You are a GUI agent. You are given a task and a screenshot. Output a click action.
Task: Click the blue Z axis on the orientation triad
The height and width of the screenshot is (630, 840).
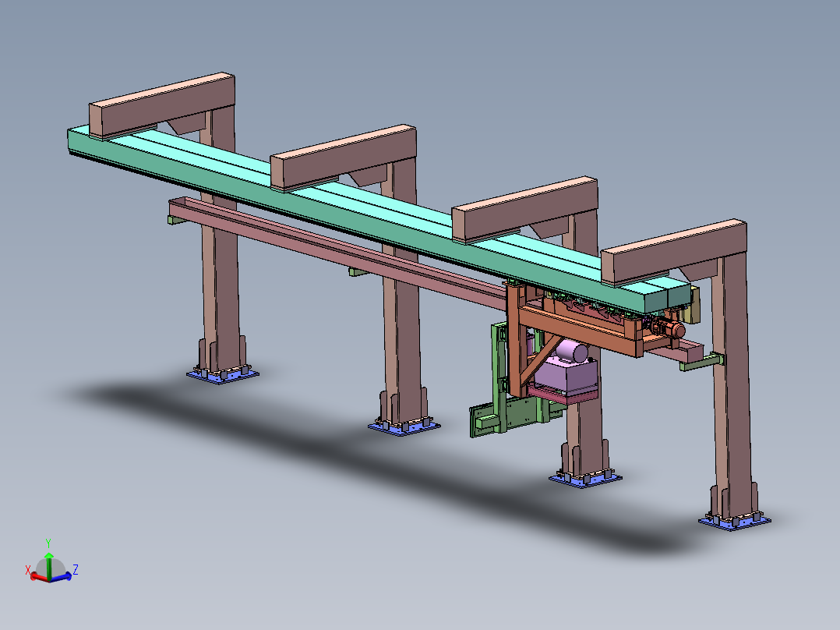pyautogui.click(x=61, y=577)
